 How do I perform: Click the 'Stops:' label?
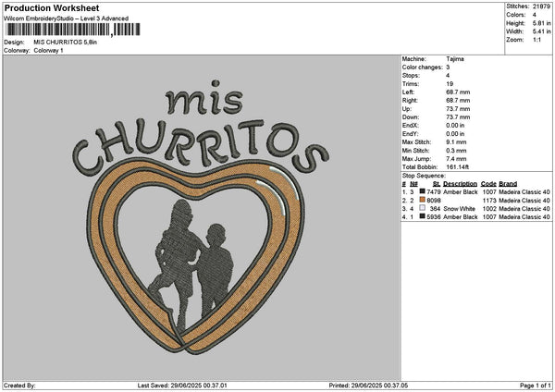click(x=411, y=76)
